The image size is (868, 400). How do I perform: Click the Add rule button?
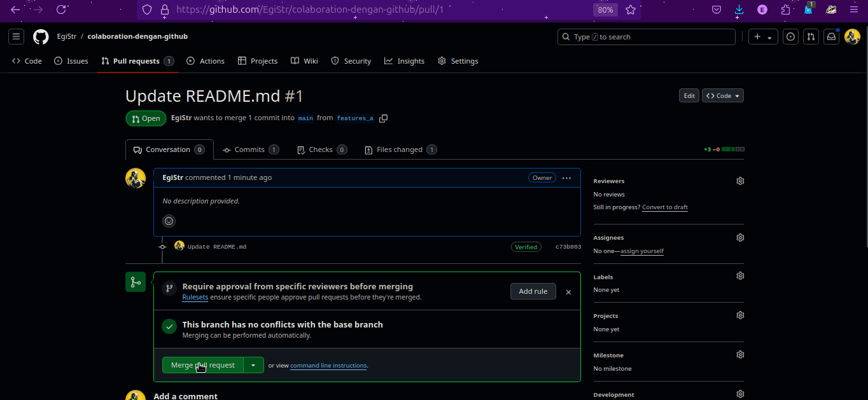(x=533, y=291)
